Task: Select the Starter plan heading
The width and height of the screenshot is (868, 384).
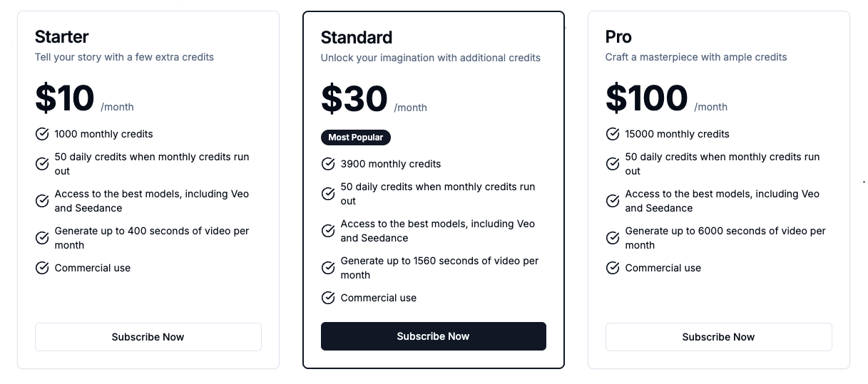Action: [62, 37]
